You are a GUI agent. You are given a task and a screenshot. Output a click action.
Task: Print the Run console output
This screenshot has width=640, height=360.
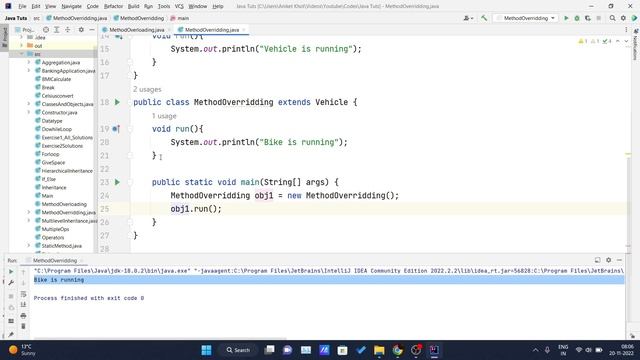click(x=23, y=316)
